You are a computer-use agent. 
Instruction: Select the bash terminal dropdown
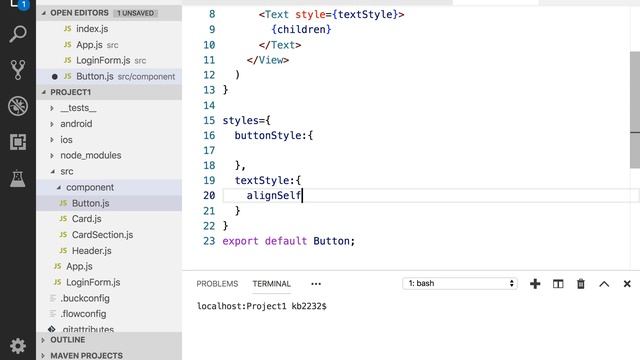click(460, 283)
